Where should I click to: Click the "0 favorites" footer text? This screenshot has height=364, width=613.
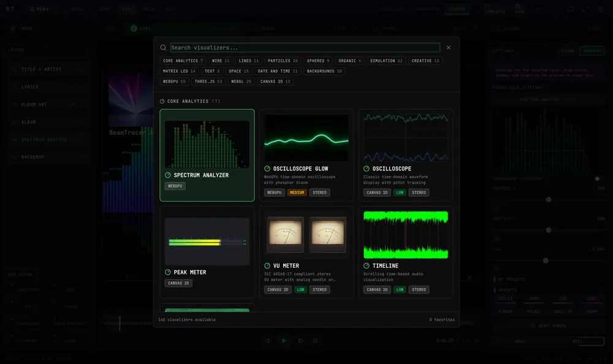(442, 320)
